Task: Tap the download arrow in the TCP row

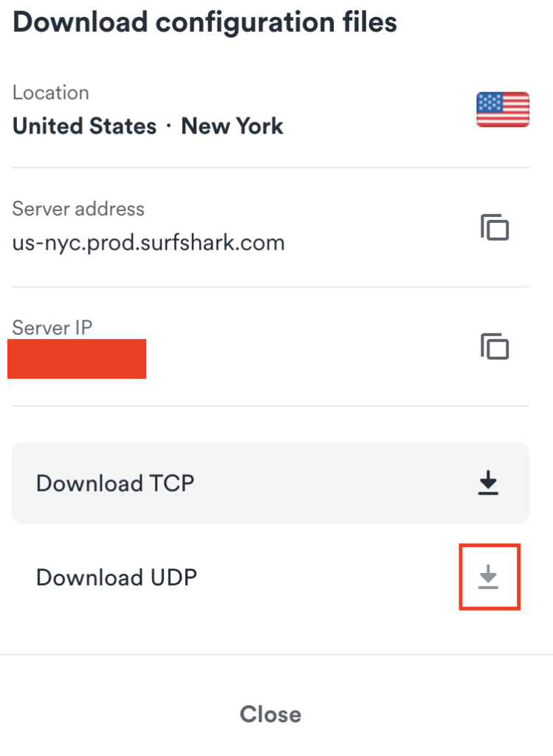Action: [x=488, y=483]
